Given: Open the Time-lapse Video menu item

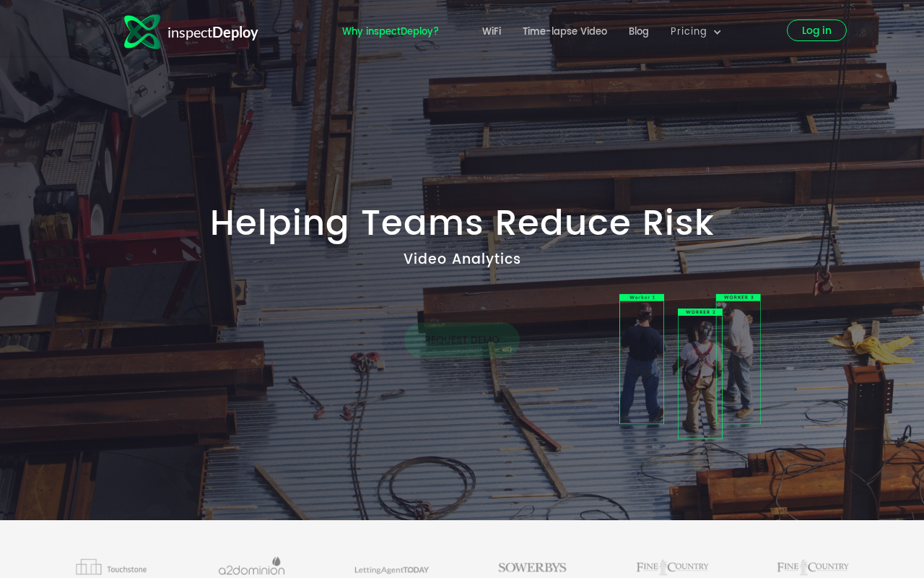Looking at the screenshot, I should click(x=565, y=31).
